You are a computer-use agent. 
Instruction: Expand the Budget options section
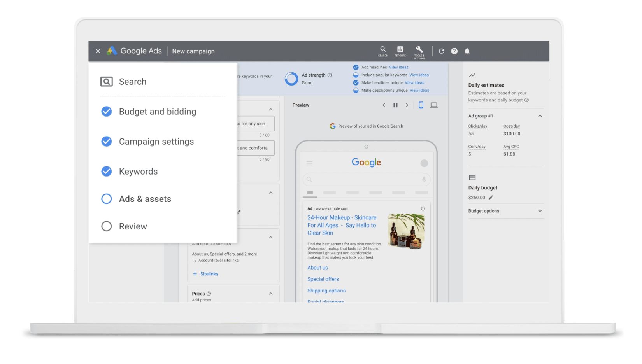coord(540,211)
